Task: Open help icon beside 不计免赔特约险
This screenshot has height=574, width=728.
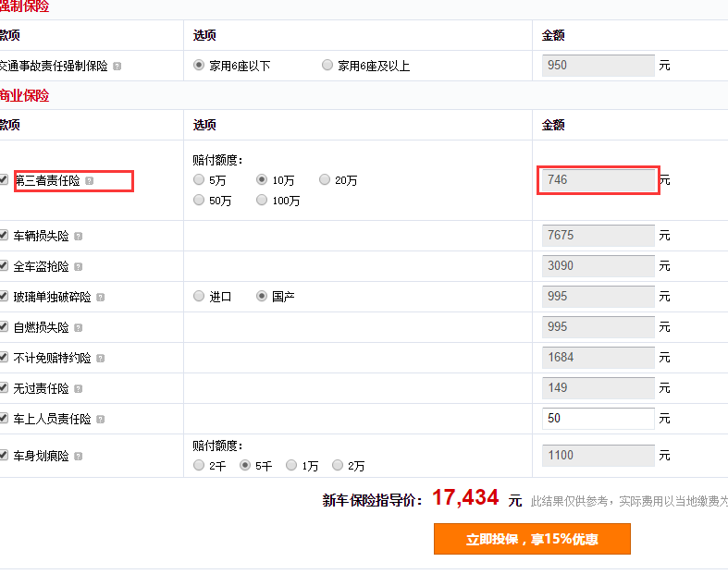Action: 101,359
